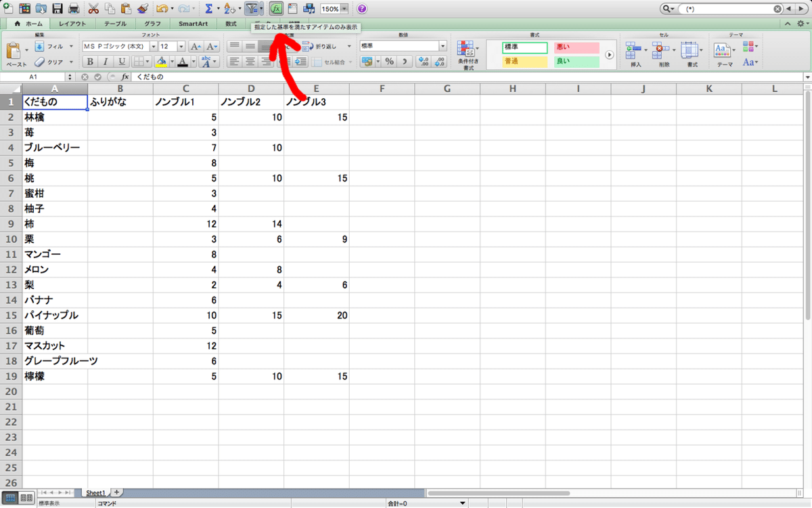Click the Print icon in toolbar
The width and height of the screenshot is (812, 508).
click(x=74, y=9)
